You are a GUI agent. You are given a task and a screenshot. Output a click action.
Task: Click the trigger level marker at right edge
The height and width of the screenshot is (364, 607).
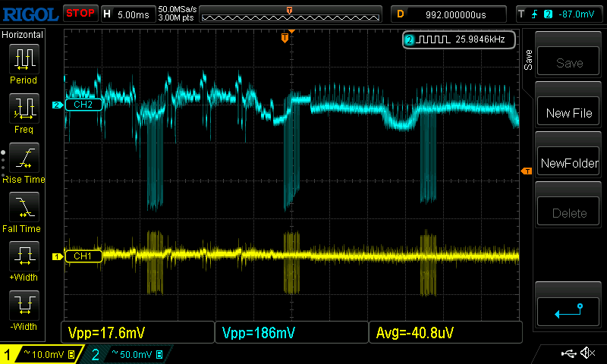coord(527,171)
